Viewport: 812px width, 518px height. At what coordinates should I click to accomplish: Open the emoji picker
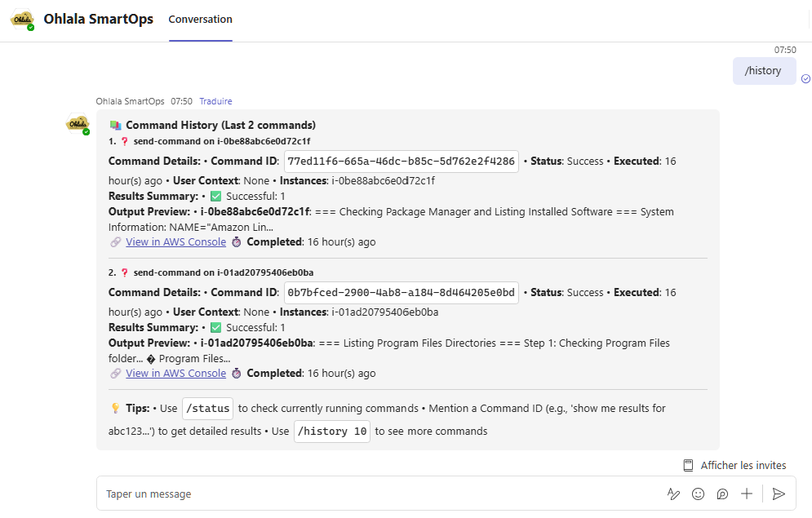click(698, 494)
